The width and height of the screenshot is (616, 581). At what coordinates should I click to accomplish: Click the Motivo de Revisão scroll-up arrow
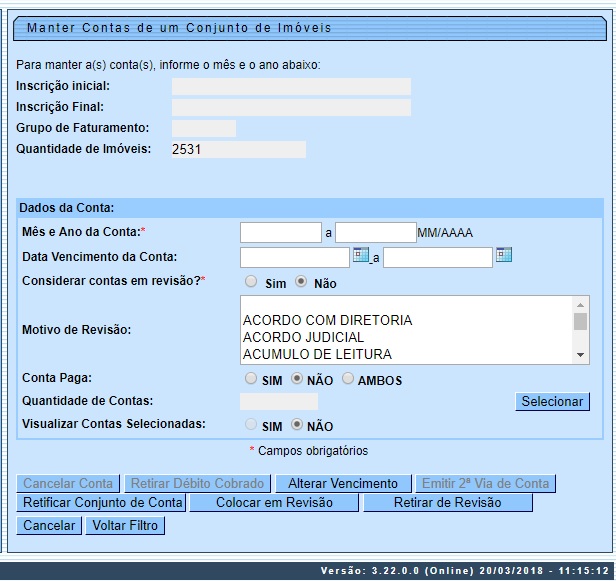(580, 305)
